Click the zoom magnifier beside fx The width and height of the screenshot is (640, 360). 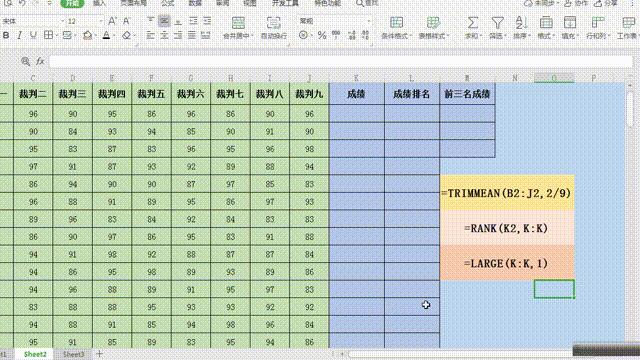pyautogui.click(x=25, y=61)
